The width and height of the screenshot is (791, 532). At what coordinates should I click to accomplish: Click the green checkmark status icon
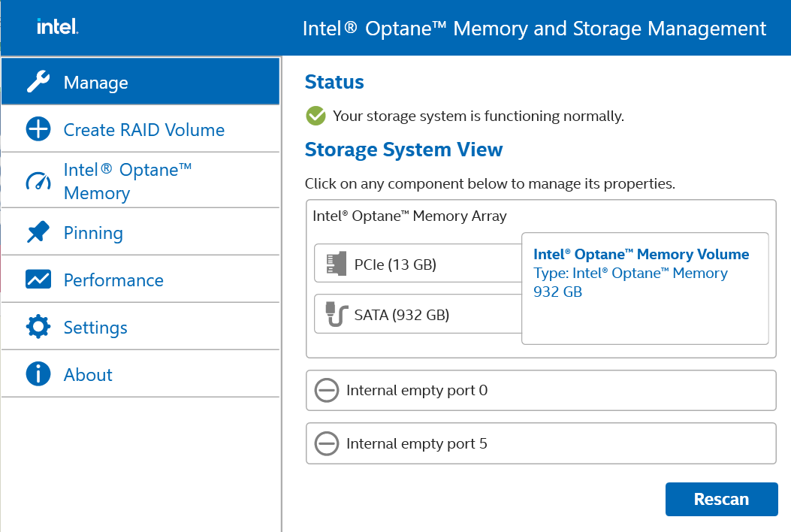tap(315, 116)
